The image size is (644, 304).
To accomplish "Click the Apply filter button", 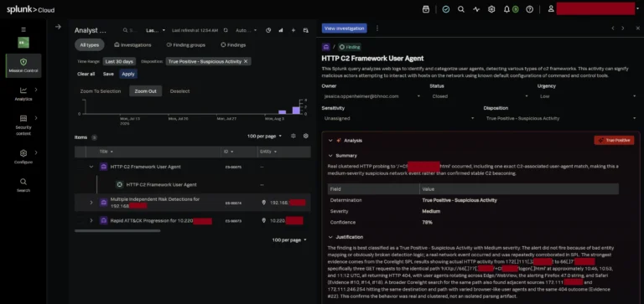I will coord(128,74).
